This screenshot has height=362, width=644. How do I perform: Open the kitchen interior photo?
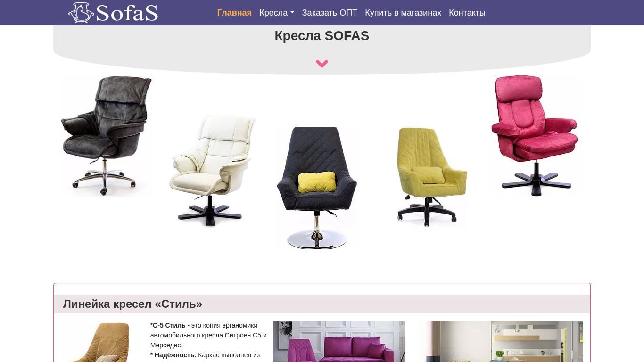[501, 341]
